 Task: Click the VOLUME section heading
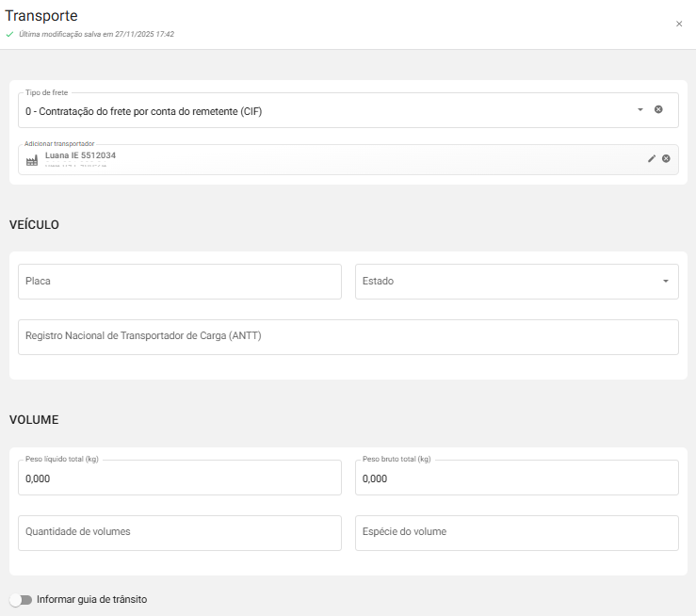(x=34, y=420)
